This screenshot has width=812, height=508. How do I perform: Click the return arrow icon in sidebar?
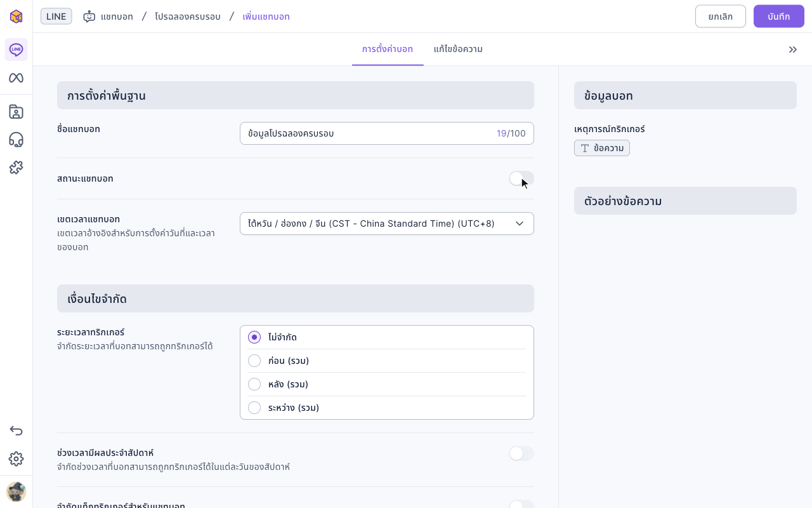[16, 431]
